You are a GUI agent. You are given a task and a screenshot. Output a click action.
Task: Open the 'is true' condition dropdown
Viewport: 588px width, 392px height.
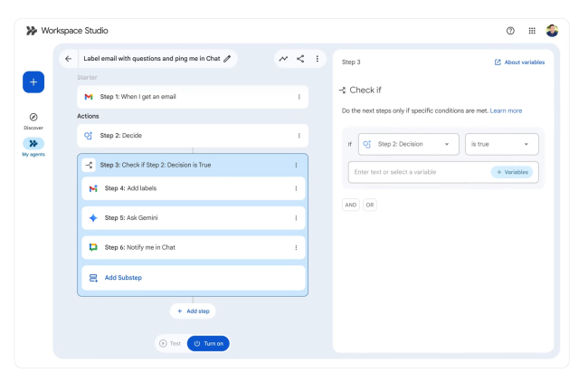coord(500,144)
